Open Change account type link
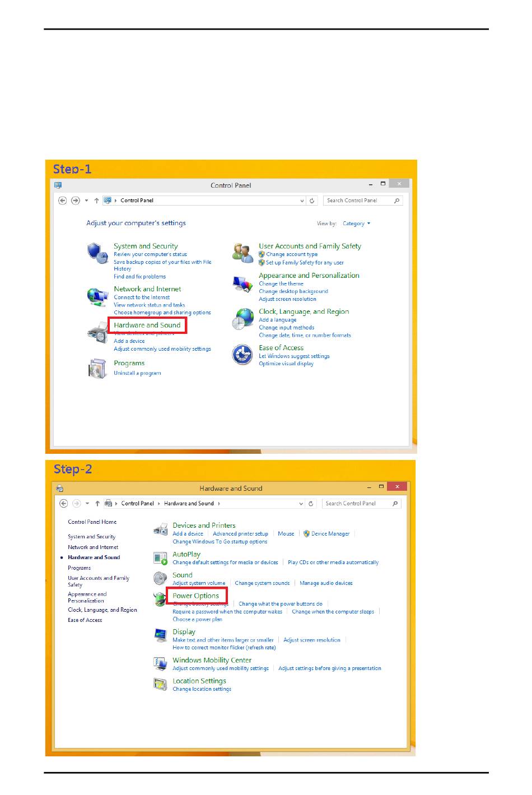 pos(292,254)
